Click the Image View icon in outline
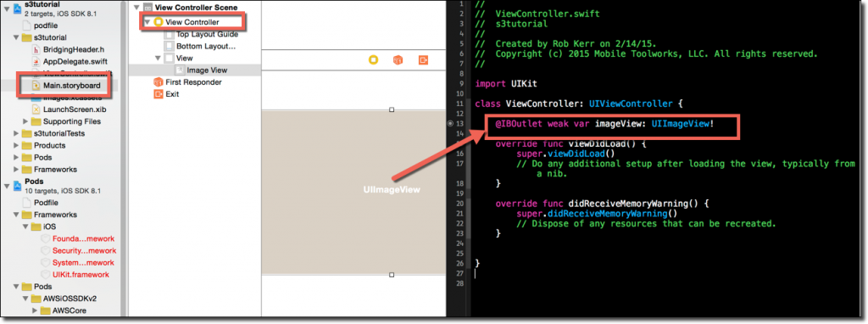 [x=180, y=70]
